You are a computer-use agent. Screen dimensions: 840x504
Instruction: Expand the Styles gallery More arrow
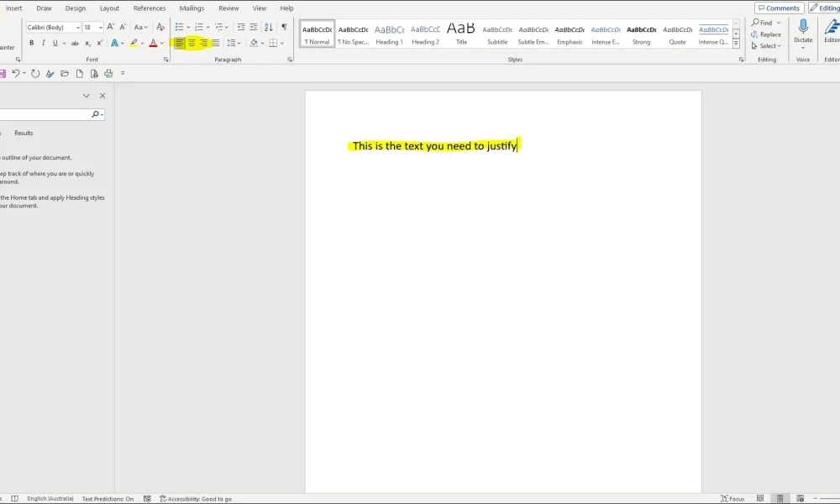pos(736,43)
